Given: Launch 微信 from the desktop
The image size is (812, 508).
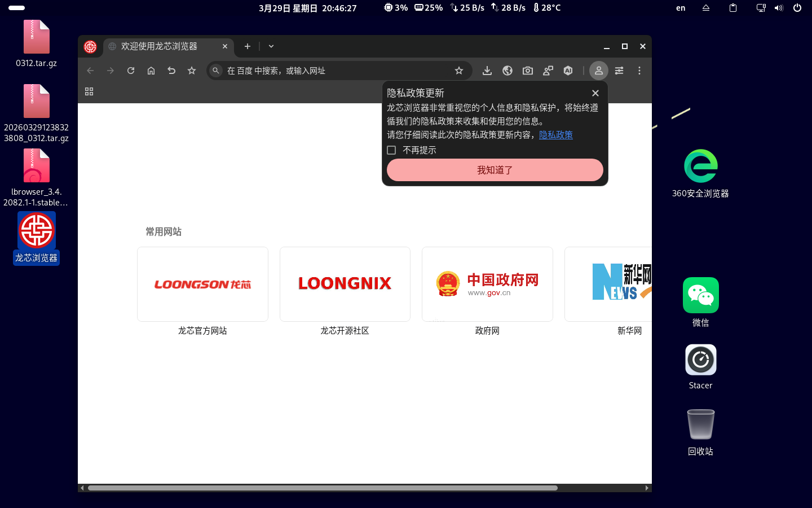Looking at the screenshot, I should (700, 295).
